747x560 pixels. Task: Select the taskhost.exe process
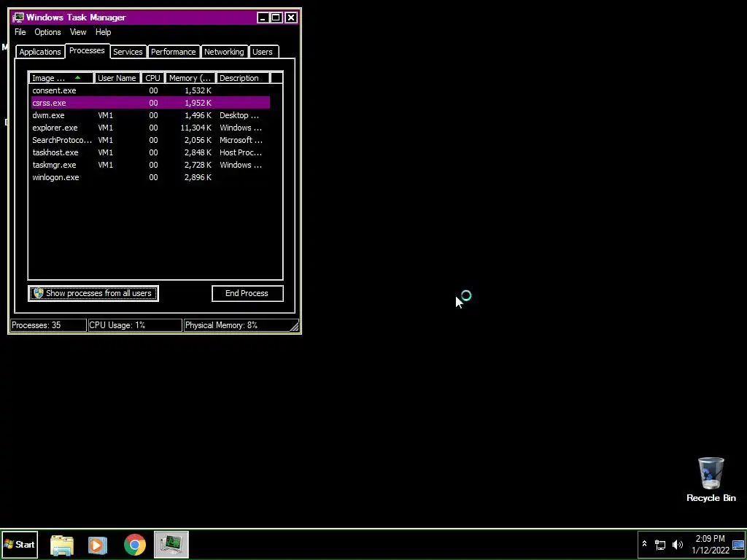(150, 152)
